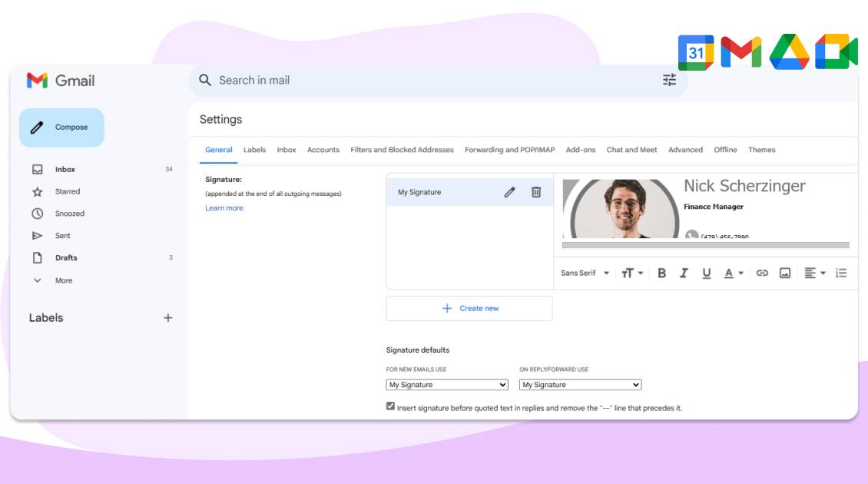
Task: Switch to the Themes tab
Action: [762, 150]
